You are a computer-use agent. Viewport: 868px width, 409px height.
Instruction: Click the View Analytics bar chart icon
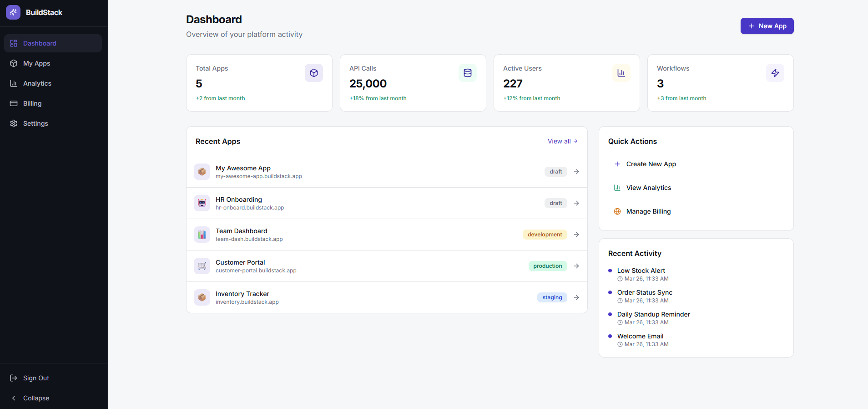pyautogui.click(x=617, y=188)
